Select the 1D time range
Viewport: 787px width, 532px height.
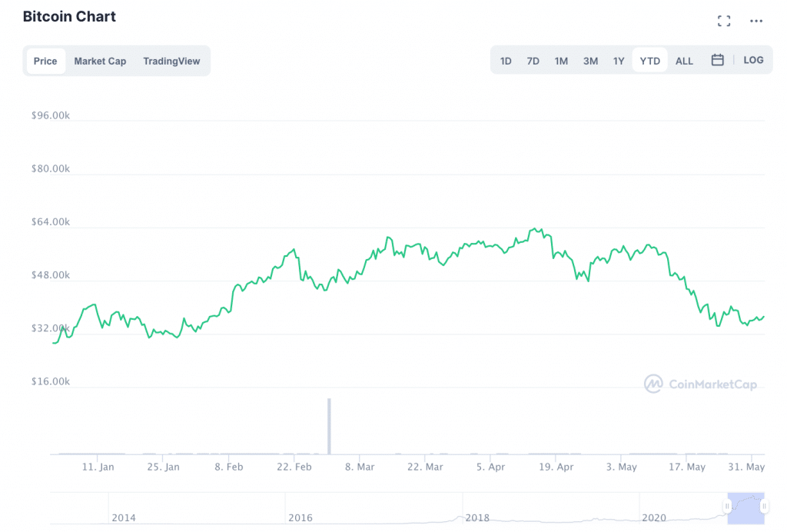(x=506, y=61)
